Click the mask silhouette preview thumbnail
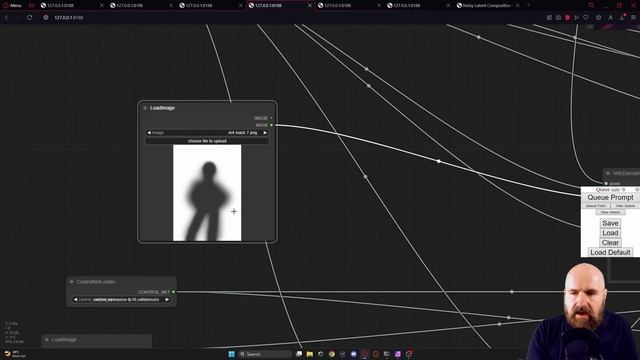 tap(207, 193)
